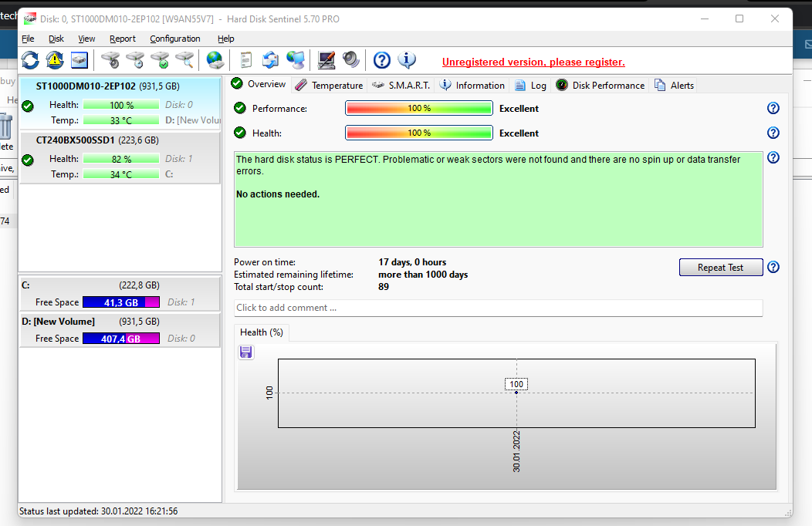The height and width of the screenshot is (526, 812).
Task: Click the green check icon beside Performance label
Action: click(x=240, y=108)
